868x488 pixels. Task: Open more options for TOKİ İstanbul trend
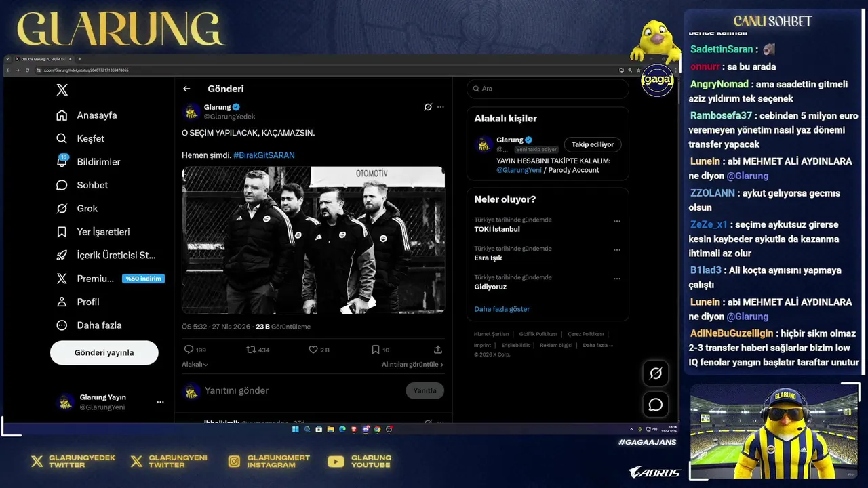coord(617,221)
